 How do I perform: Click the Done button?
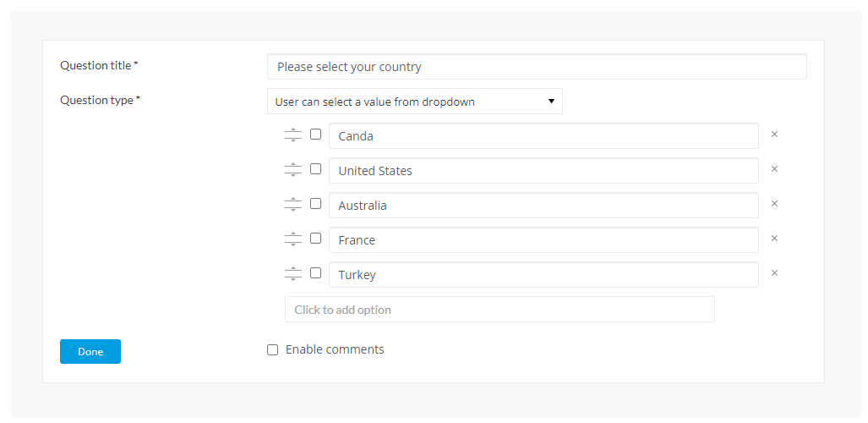pyautogui.click(x=90, y=351)
